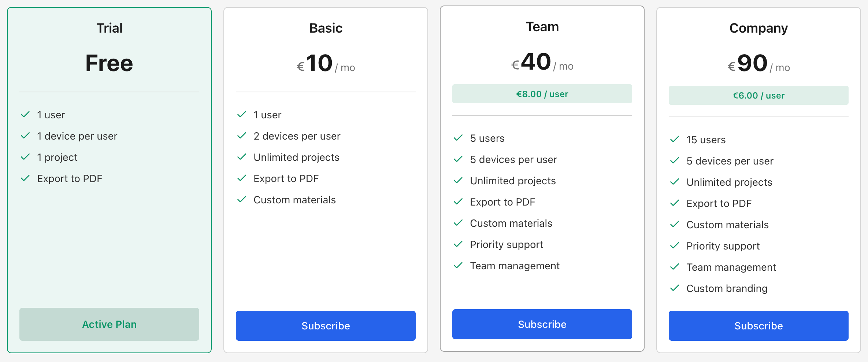Select Unlimited projects text in Basic plan
Viewport: 868px width, 362px height.
click(x=296, y=157)
